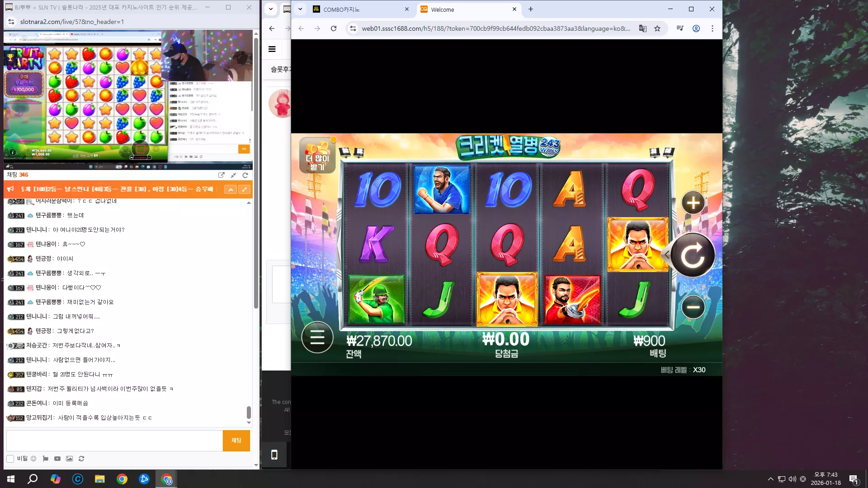Open a new tab in the Welcome window
Image resolution: width=868 pixels, height=488 pixels.
coord(531,9)
